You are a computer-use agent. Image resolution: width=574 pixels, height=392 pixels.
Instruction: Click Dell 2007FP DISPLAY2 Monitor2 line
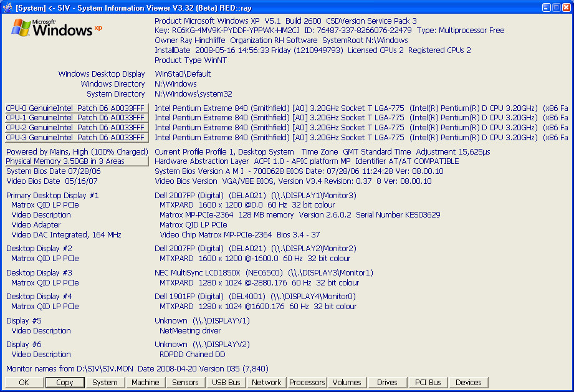(x=255, y=249)
